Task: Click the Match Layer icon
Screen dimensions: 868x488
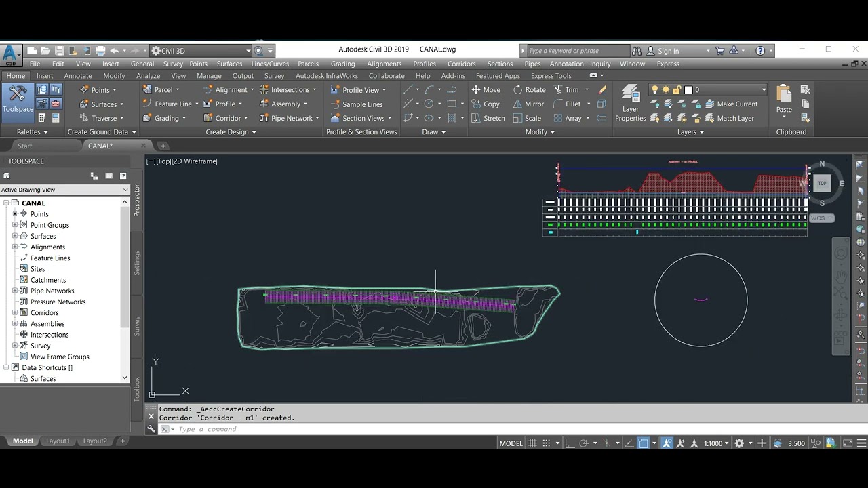Action: pos(730,118)
